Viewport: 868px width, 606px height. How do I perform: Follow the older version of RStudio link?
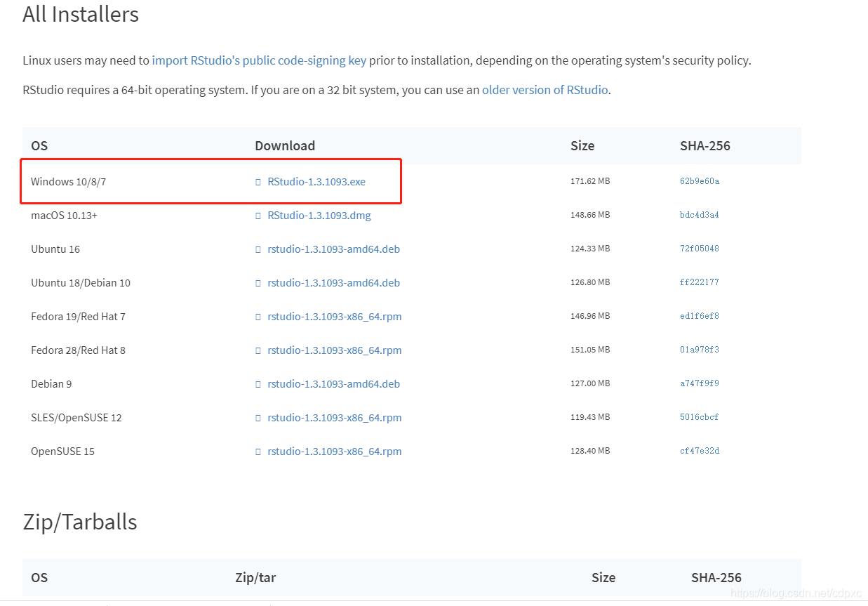(x=545, y=90)
